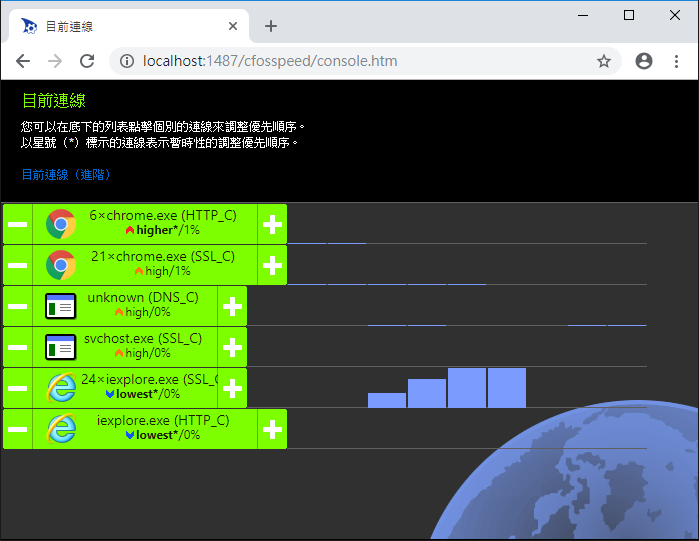
Task: Select the svchost.exe (SSL_C) label
Action: point(143,338)
